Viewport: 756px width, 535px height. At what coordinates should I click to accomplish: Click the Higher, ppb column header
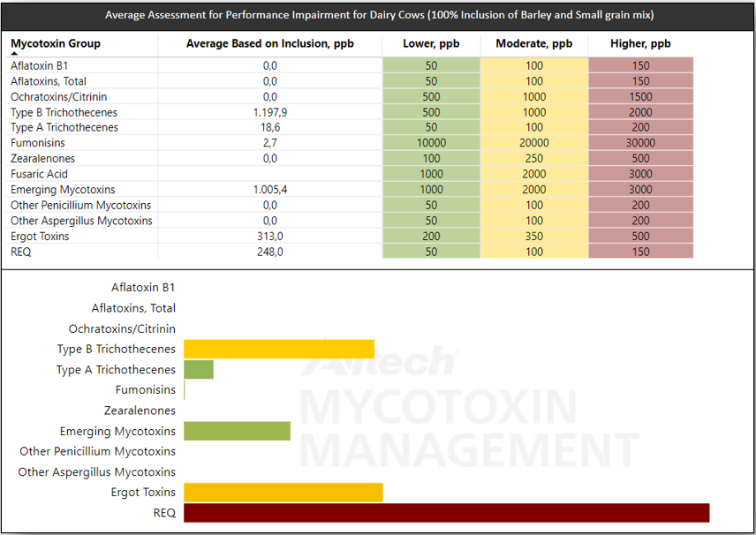pyautogui.click(x=640, y=44)
